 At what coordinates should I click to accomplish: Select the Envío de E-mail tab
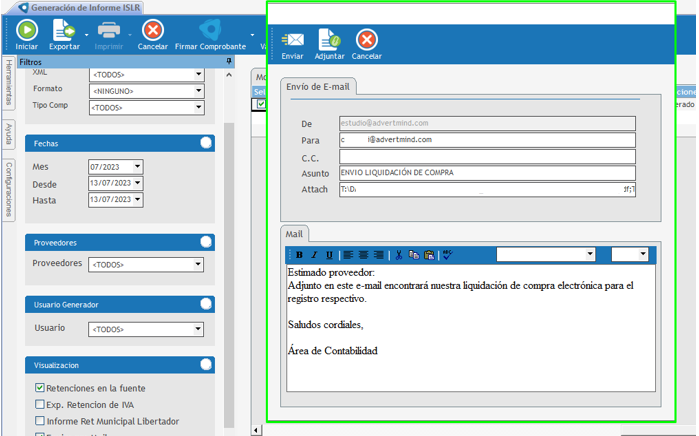click(318, 87)
